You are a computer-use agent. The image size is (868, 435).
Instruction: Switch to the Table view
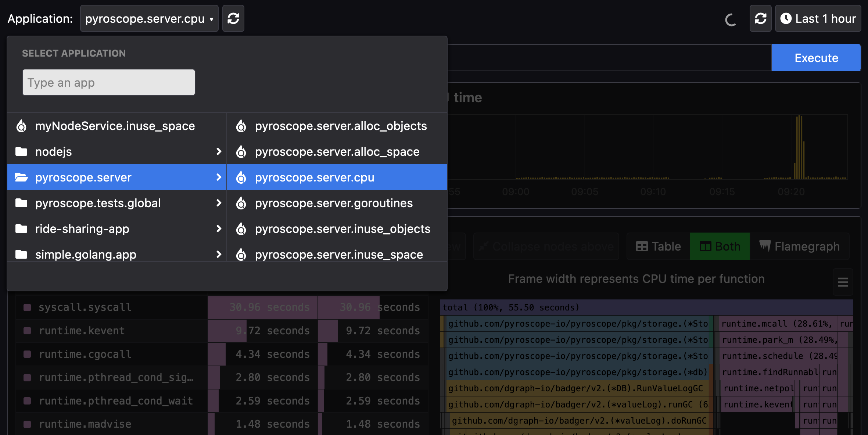tap(659, 246)
